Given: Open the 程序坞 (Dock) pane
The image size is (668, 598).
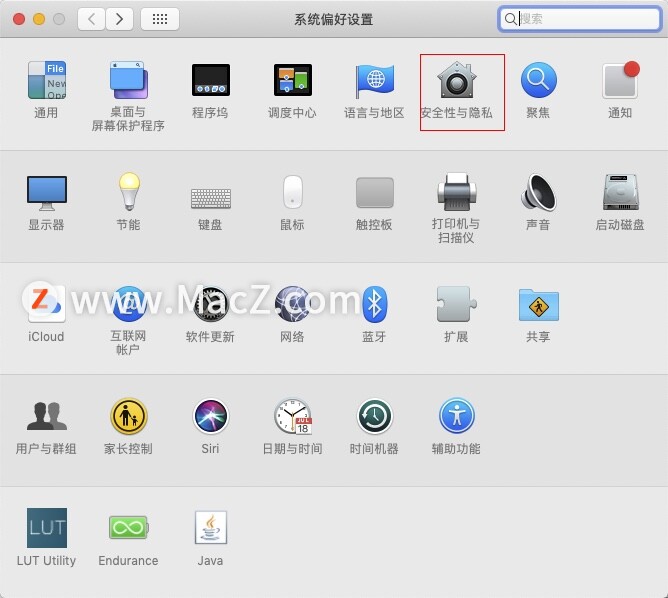Looking at the screenshot, I should (x=210, y=80).
